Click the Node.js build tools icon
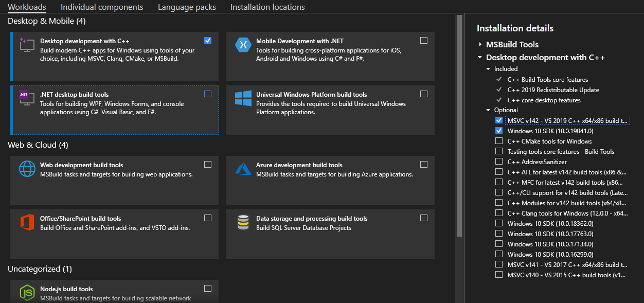 coord(27,293)
